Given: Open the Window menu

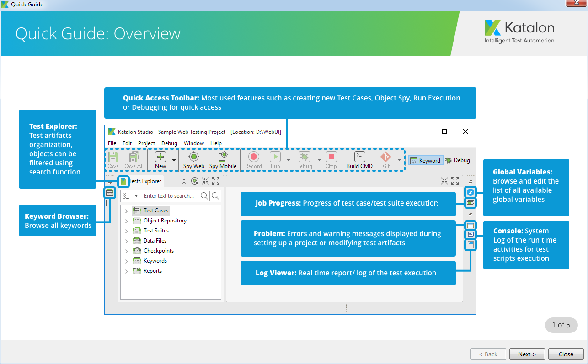Looking at the screenshot, I should pyautogui.click(x=194, y=143).
